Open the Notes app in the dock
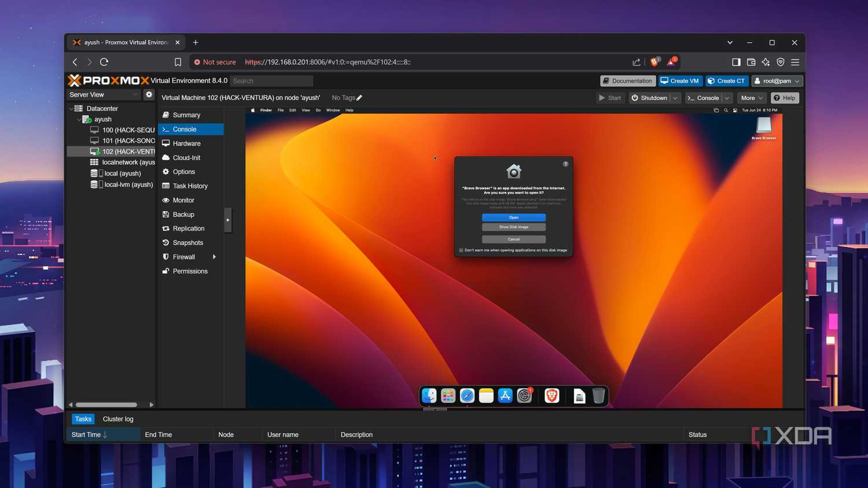 click(x=486, y=395)
